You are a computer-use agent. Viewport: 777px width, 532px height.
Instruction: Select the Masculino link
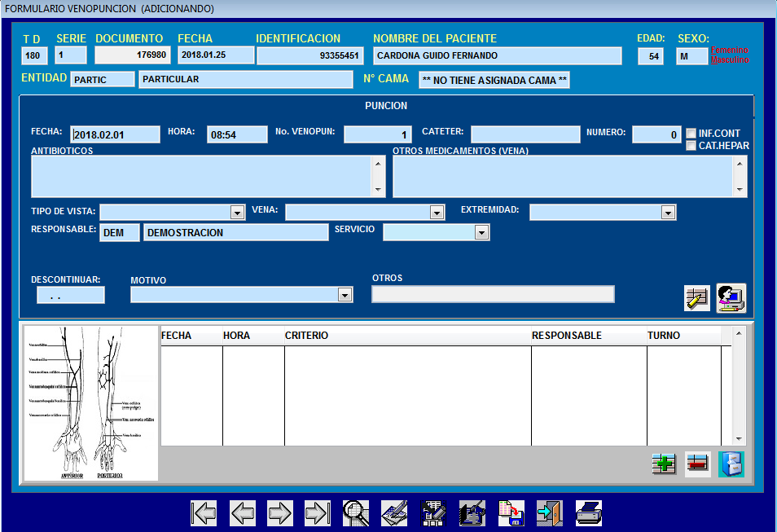[730, 60]
